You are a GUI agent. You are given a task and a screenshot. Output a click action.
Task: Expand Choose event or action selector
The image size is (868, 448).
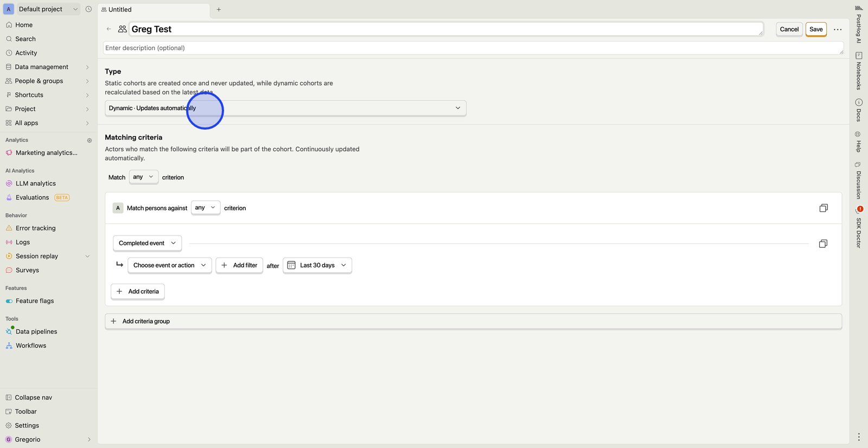[x=169, y=266]
